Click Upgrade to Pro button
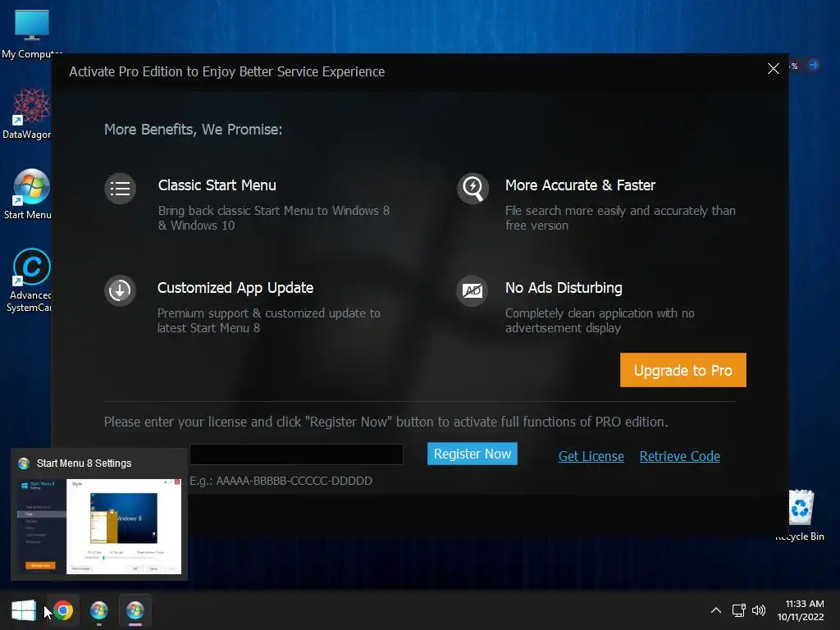Screen dimensions: 840x630 click(683, 370)
